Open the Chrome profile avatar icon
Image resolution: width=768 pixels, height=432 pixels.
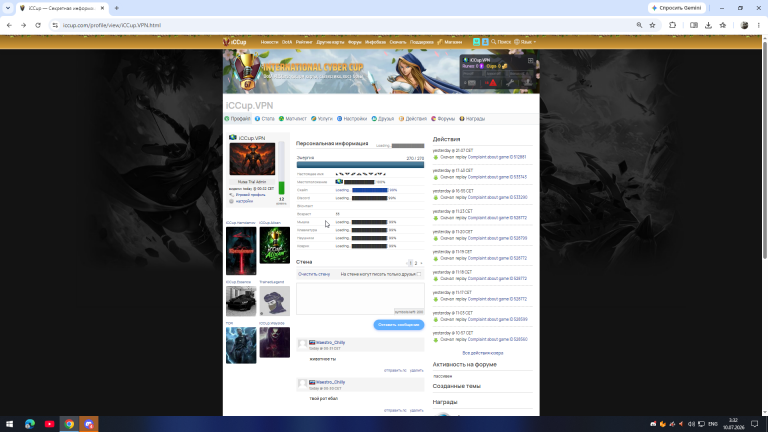744,25
